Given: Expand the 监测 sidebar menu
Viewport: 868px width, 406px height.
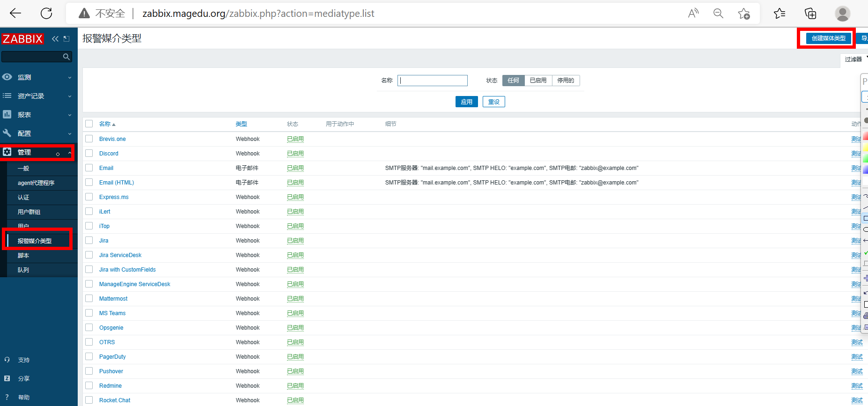Looking at the screenshot, I should coord(38,77).
